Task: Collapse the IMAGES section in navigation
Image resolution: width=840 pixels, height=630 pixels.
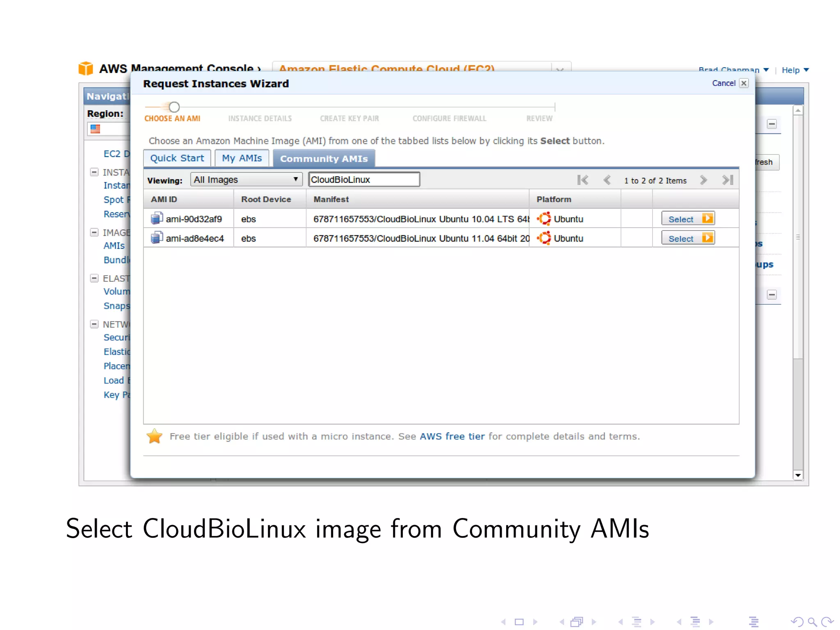Action: 94,232
